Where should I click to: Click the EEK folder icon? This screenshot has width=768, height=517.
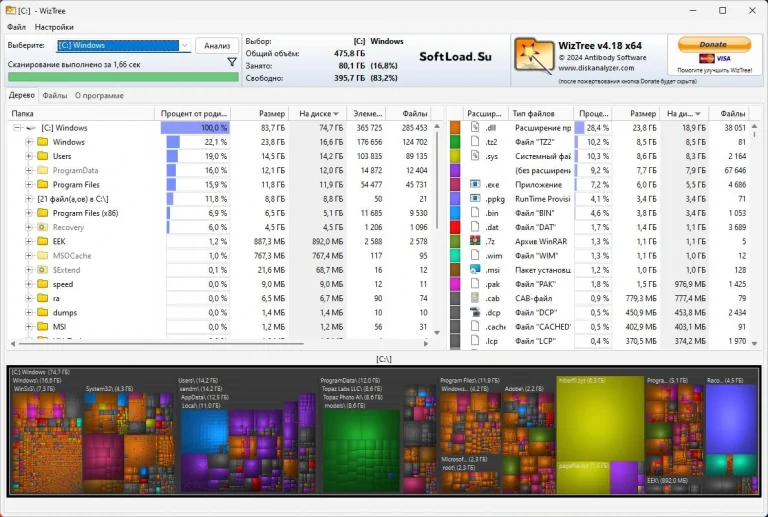43,241
